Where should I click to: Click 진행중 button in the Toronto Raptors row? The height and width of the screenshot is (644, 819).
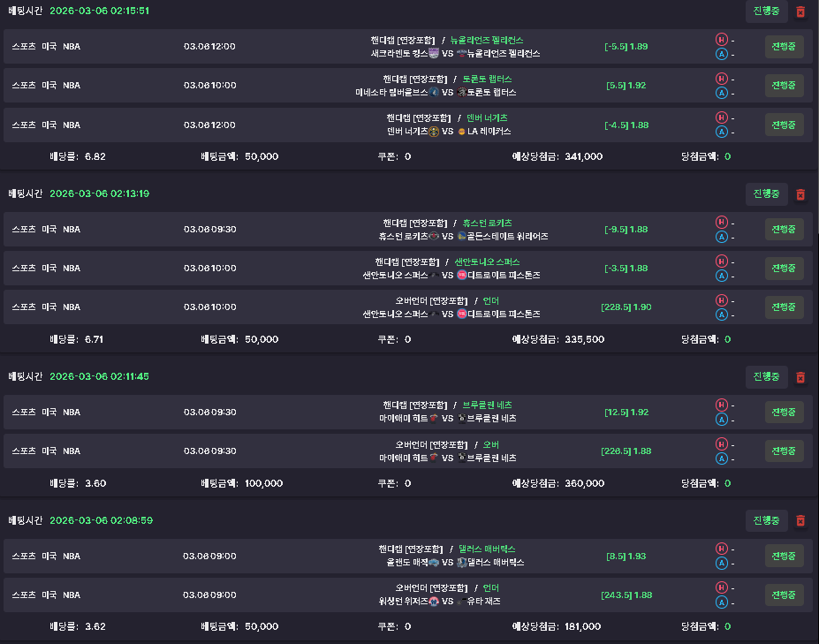[784, 86]
